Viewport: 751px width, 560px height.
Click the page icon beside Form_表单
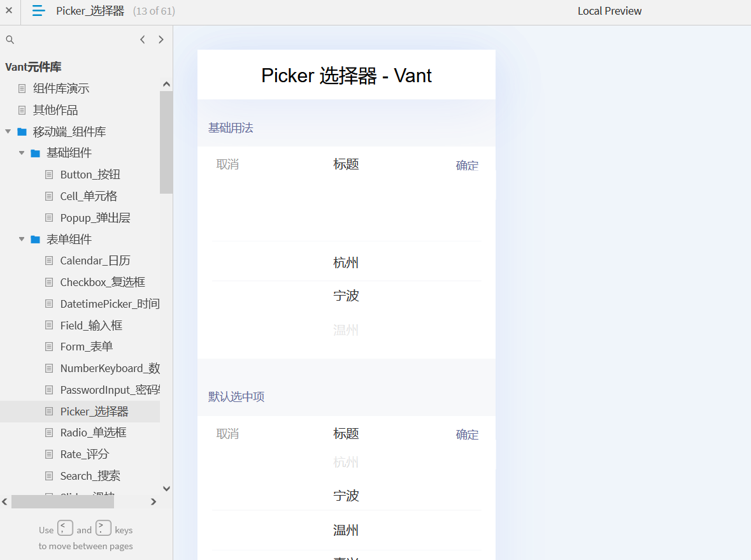49,347
